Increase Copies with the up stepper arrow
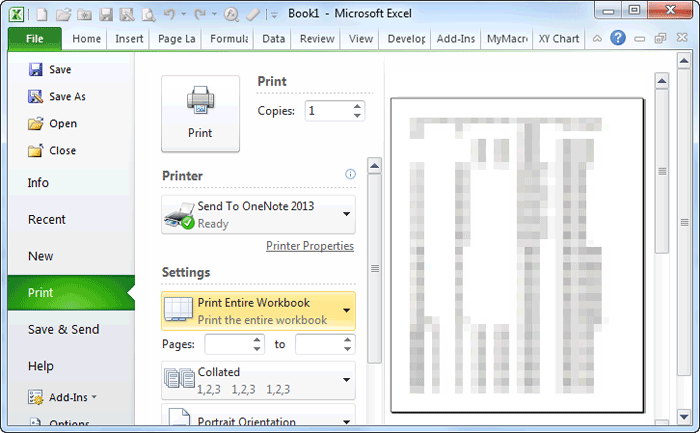This screenshot has width=700, height=433. click(357, 107)
